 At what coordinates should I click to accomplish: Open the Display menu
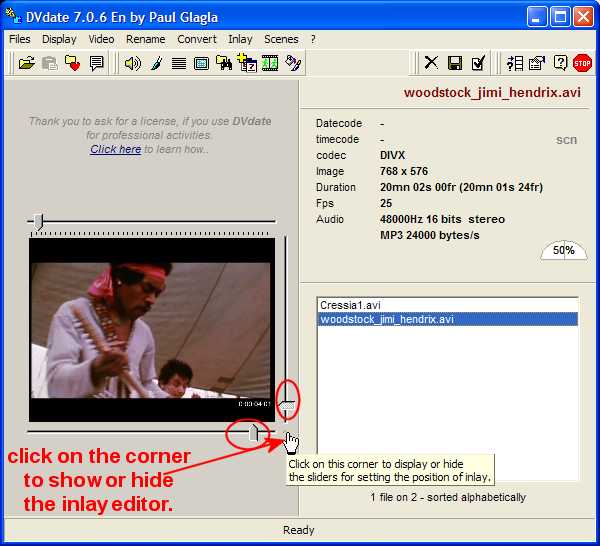[x=59, y=39]
